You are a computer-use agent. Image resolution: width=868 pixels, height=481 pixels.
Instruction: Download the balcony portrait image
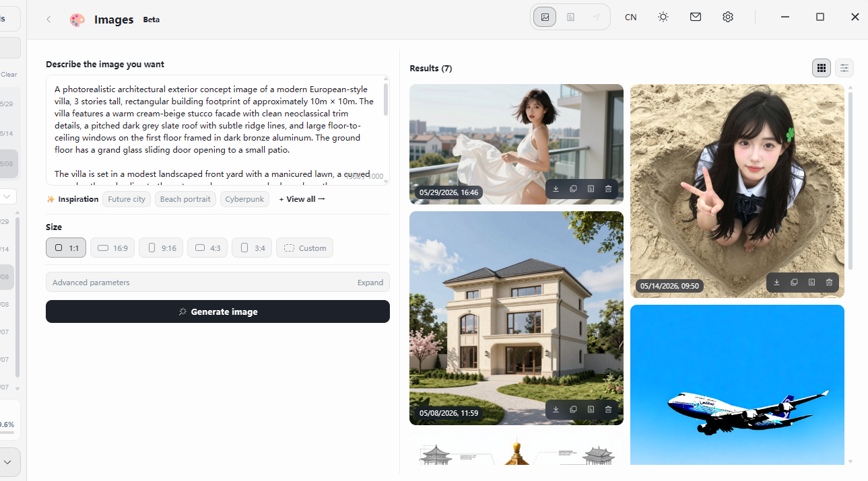pyautogui.click(x=556, y=189)
